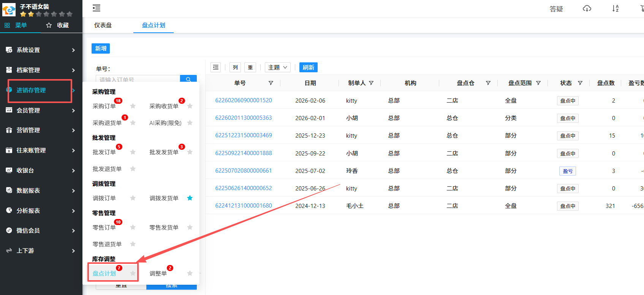The image size is (644, 295).
Task: Click the blue 新增 button
Action: tap(101, 48)
